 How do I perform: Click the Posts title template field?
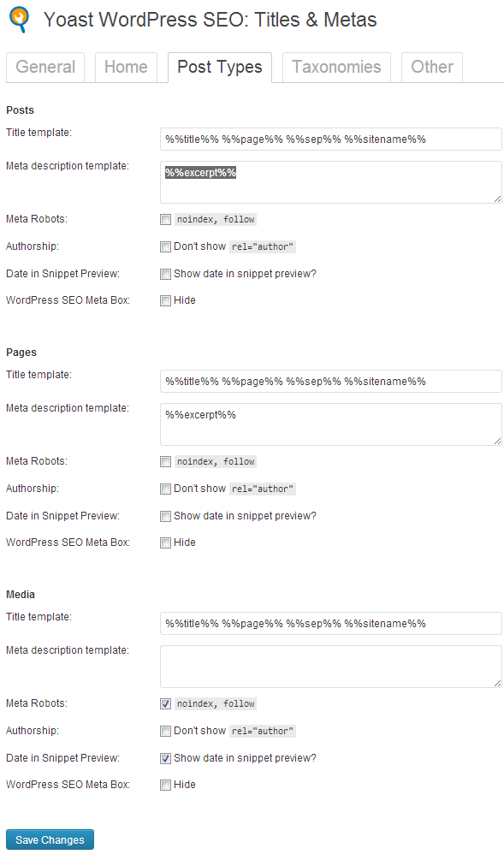coord(331,139)
